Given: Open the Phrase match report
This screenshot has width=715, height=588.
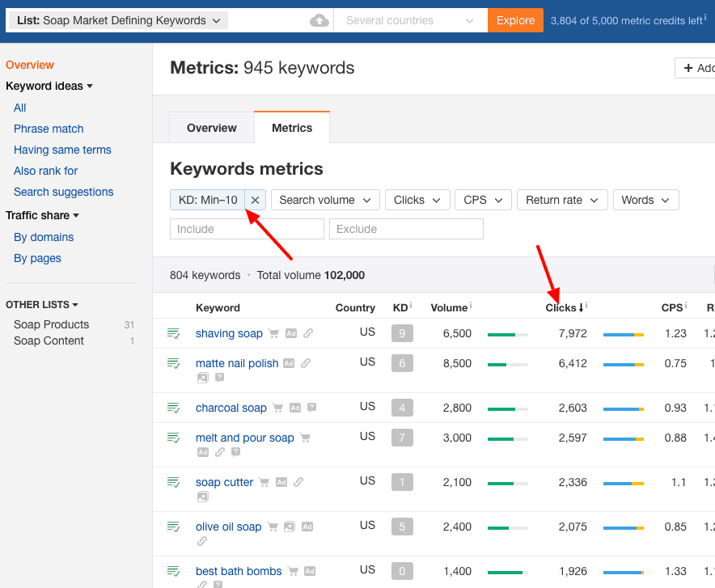Looking at the screenshot, I should click(49, 129).
